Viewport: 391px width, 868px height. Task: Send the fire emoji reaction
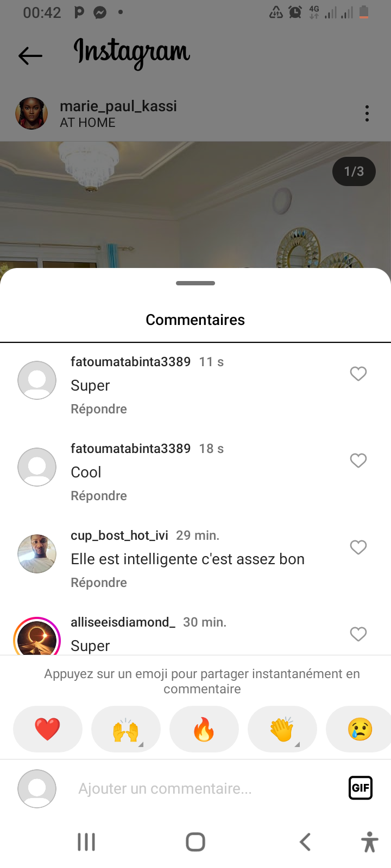204,729
